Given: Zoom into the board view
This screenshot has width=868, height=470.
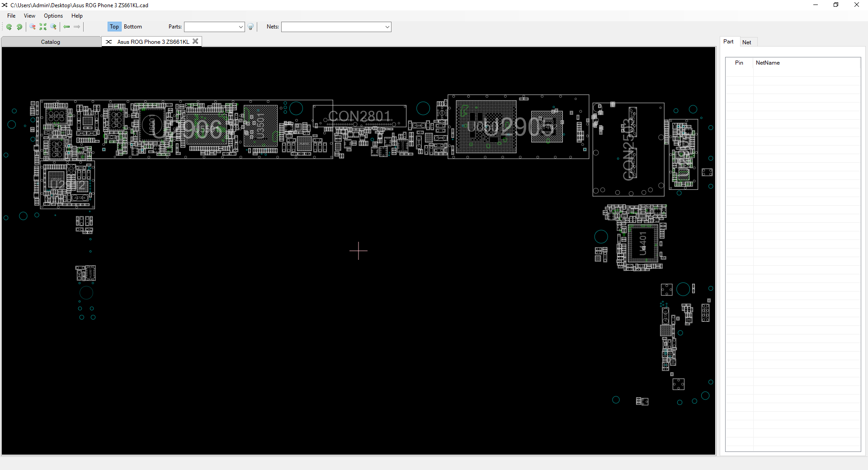Looking at the screenshot, I should pos(53,27).
